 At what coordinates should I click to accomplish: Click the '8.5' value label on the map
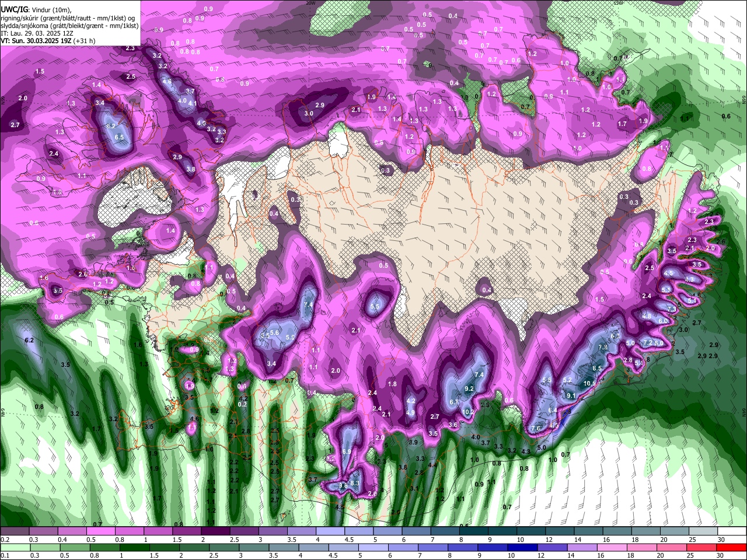pyautogui.click(x=596, y=368)
